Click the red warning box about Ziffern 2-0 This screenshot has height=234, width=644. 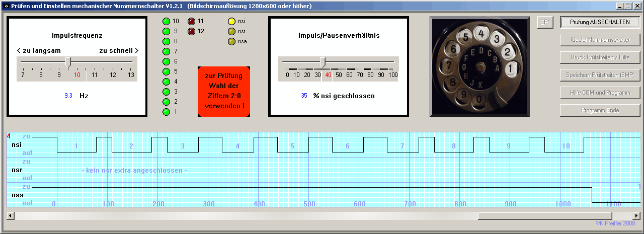224,91
